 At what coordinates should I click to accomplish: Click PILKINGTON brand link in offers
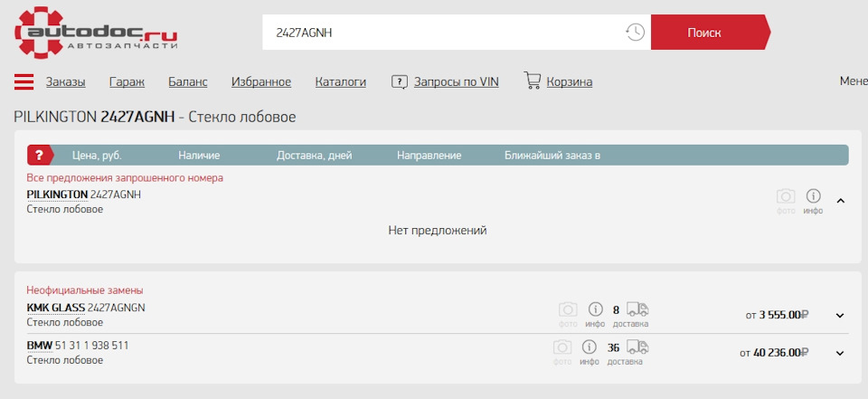tap(57, 195)
